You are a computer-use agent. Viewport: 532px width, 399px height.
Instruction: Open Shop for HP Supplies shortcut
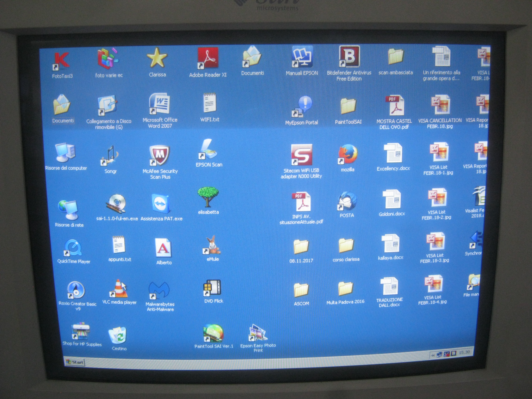81,331
